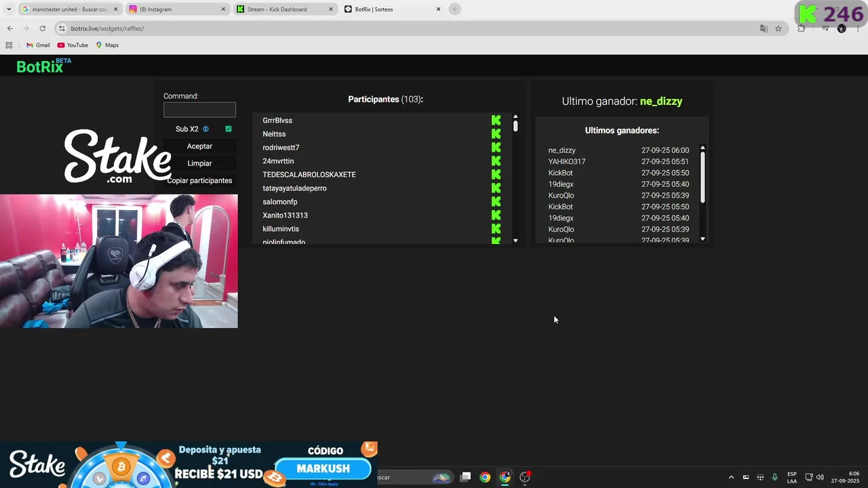Viewport: 868px width, 488px height.
Task: Open the YouTube bookmark
Action: click(73, 45)
